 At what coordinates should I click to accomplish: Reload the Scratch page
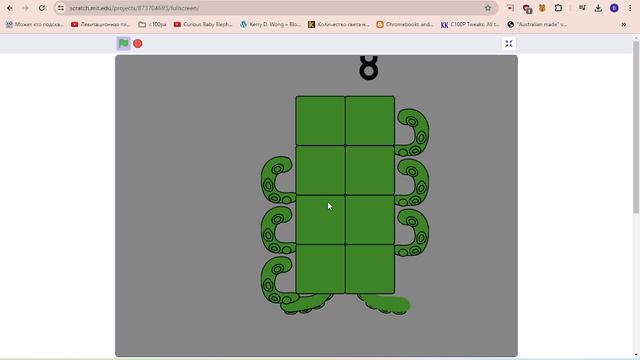[42, 8]
